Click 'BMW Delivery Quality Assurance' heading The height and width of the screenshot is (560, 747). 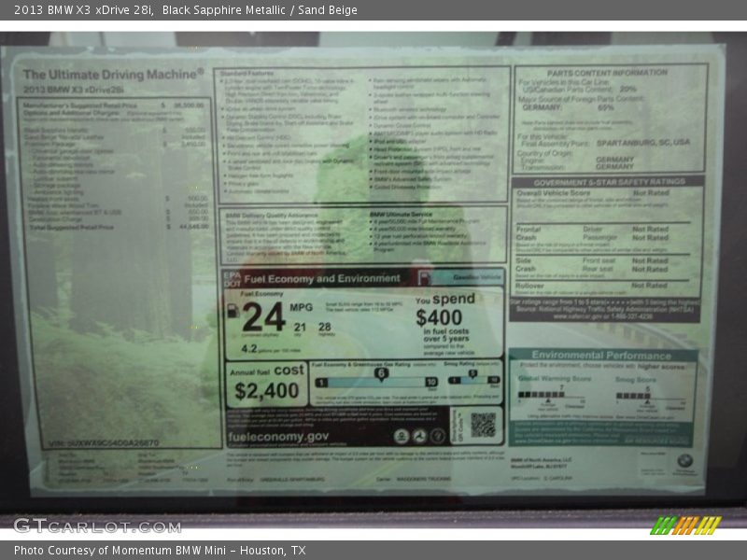point(272,216)
